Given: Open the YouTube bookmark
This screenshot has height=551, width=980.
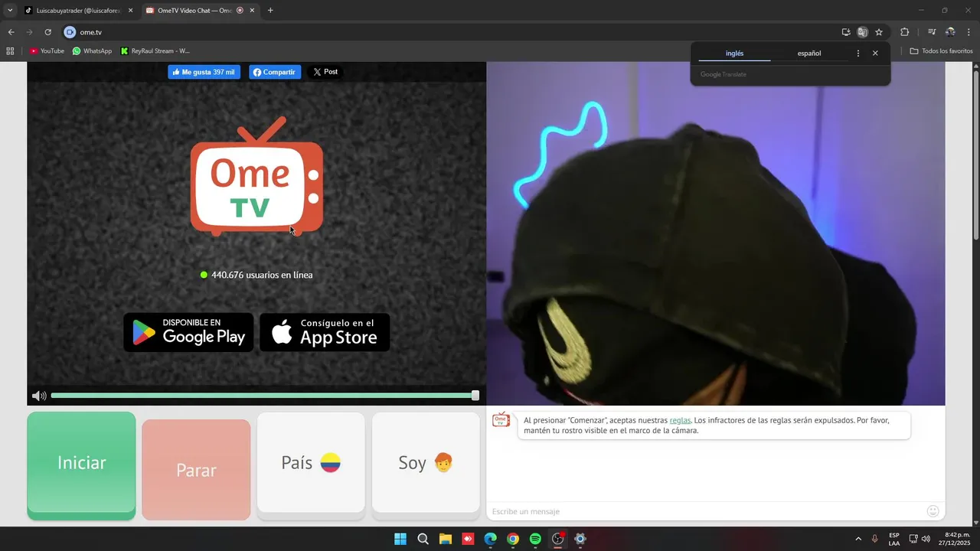Looking at the screenshot, I should [x=47, y=51].
